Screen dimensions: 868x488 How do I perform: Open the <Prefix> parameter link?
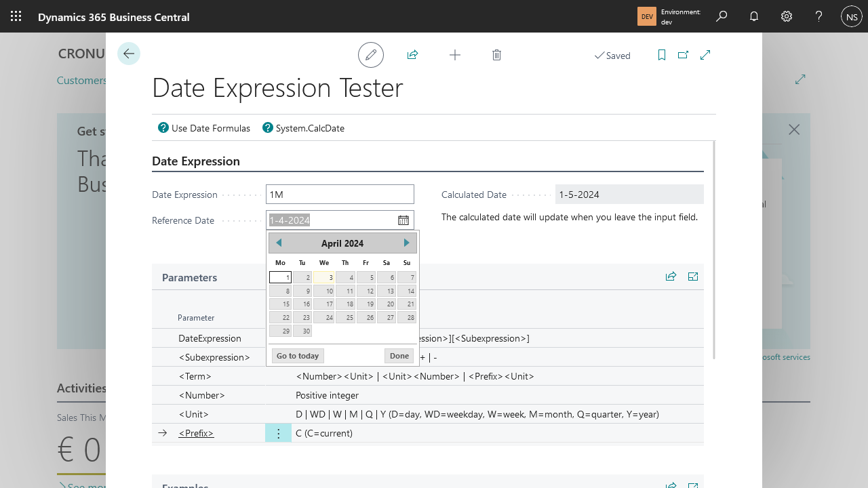pos(196,433)
